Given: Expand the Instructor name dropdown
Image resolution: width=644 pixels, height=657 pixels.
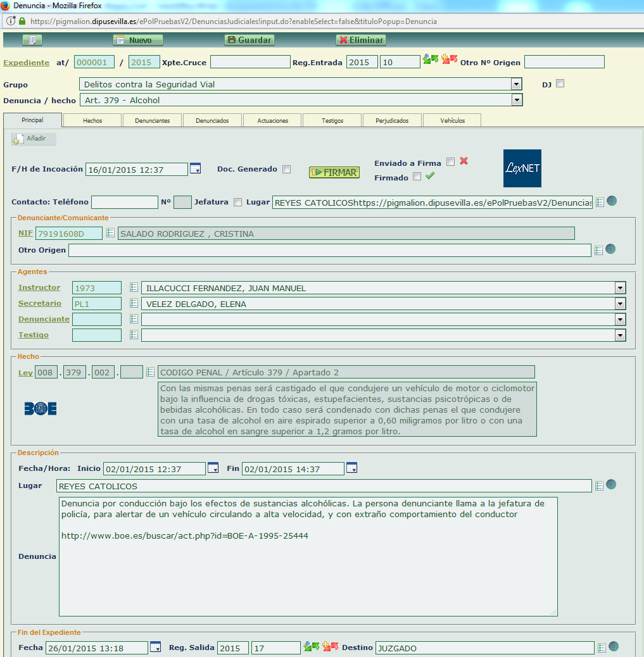Looking at the screenshot, I should click(620, 288).
